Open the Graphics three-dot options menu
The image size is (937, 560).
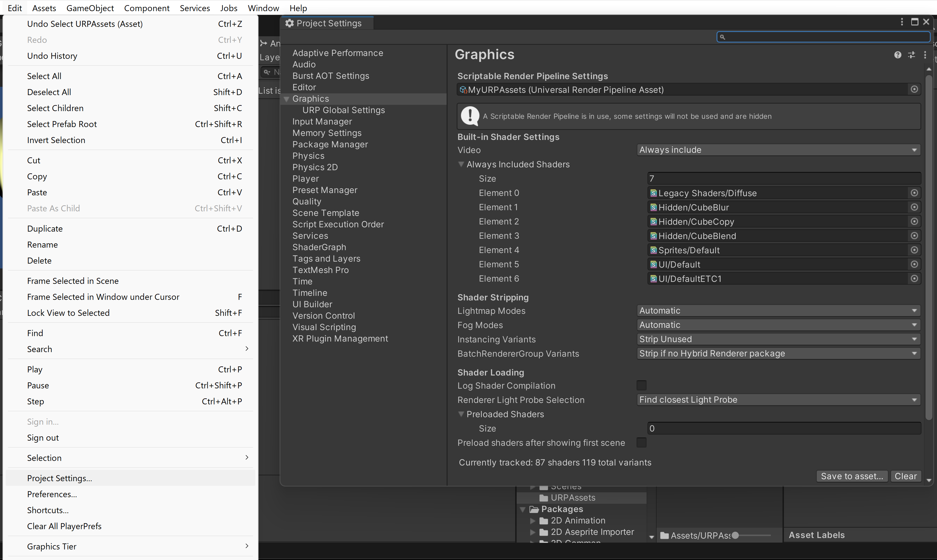coord(925,55)
